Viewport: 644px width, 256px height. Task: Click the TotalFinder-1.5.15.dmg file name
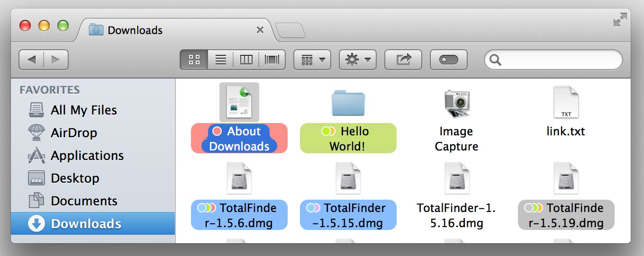(x=348, y=215)
